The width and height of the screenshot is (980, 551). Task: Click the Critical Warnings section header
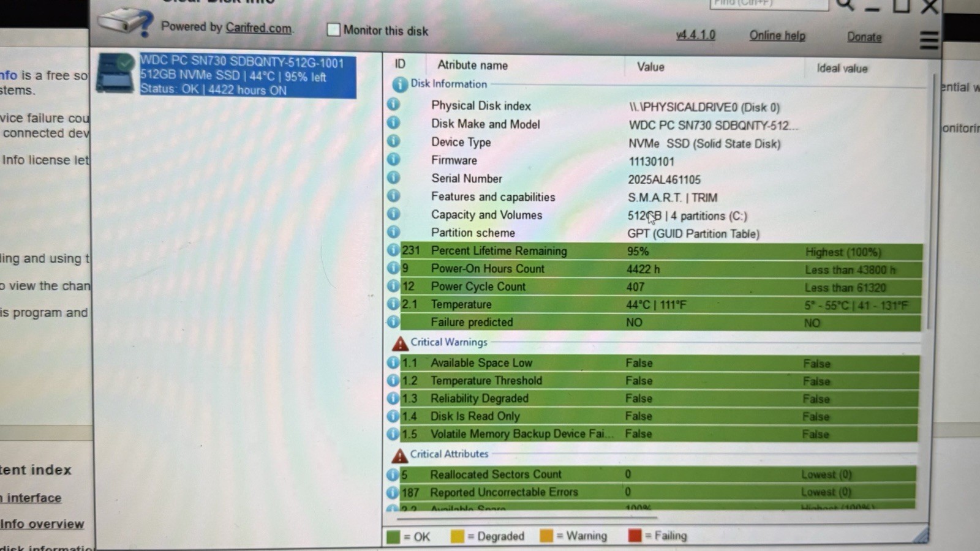(449, 342)
